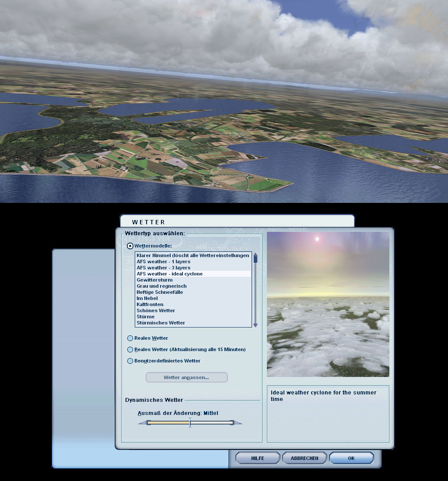The image size is (448, 481).
Task: Cancel with the ABBRECHEN button
Action: pyautogui.click(x=304, y=457)
